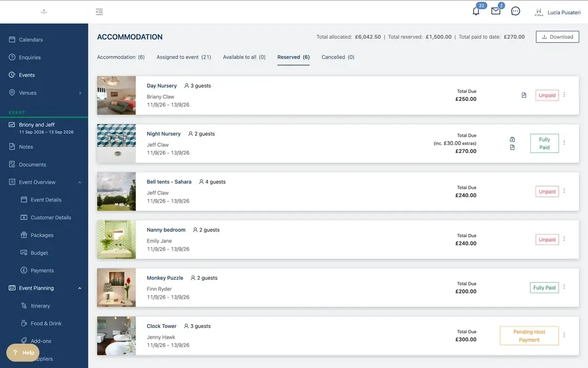Click Pending Host Payment on Clock Tower
Viewport: 588px width, 368px height.
529,336
